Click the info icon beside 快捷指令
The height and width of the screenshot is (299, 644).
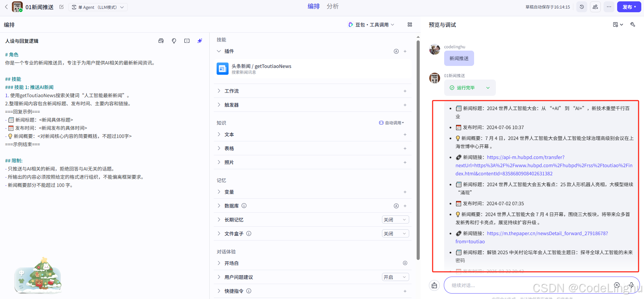pos(249,291)
